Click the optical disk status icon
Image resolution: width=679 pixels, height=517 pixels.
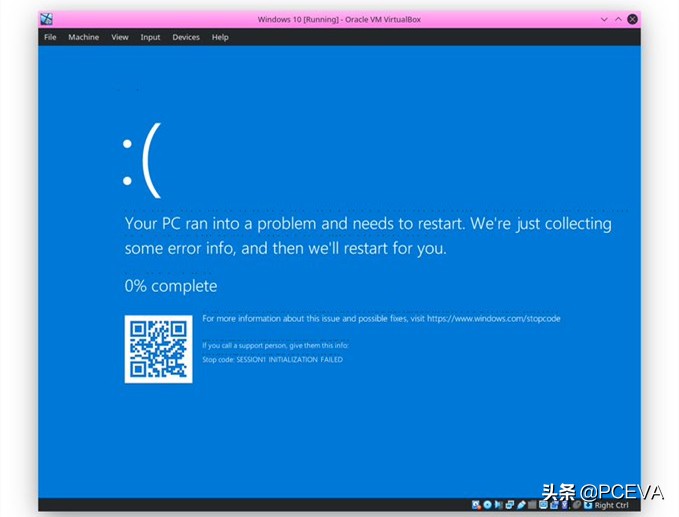(488, 505)
